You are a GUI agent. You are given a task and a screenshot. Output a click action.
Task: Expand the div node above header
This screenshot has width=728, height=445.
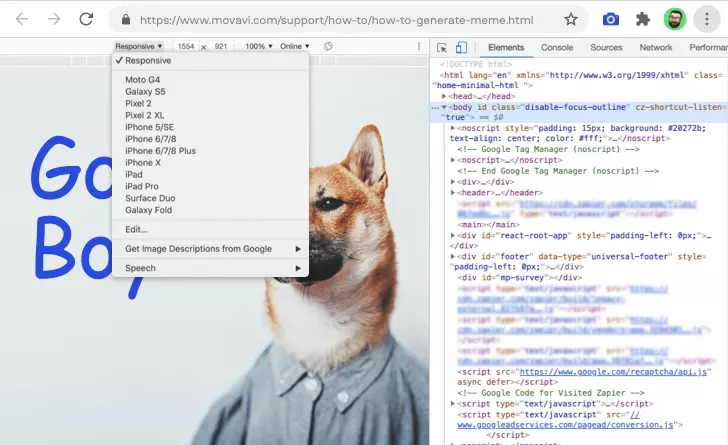click(453, 182)
